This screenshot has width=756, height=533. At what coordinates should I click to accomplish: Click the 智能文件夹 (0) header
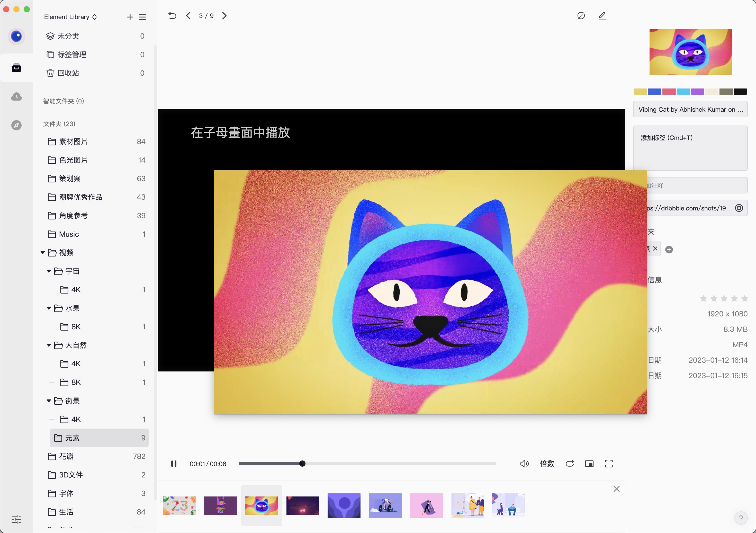(64, 101)
